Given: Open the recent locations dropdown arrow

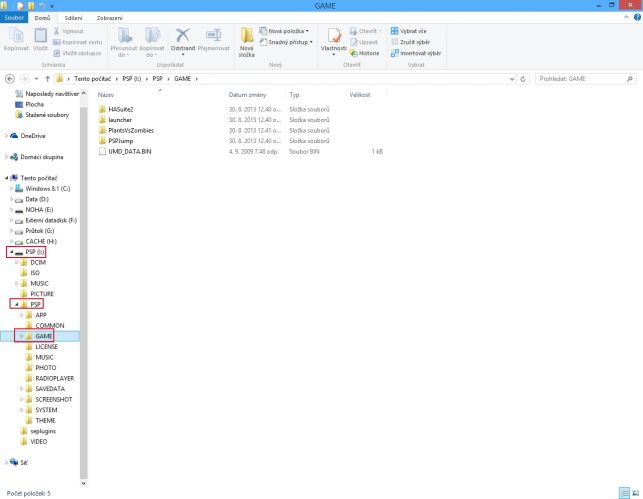Looking at the screenshot, I should [x=36, y=79].
